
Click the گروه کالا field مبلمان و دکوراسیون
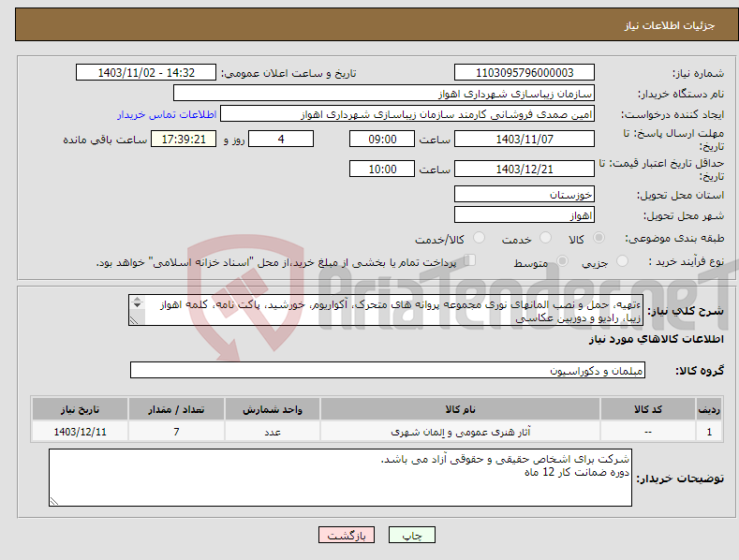[388, 370]
